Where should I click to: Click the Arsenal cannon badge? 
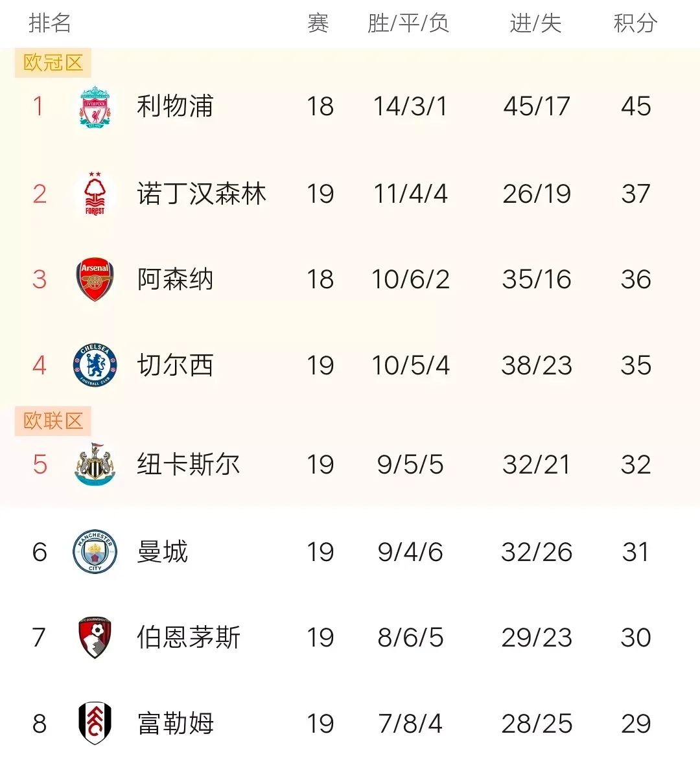93,279
